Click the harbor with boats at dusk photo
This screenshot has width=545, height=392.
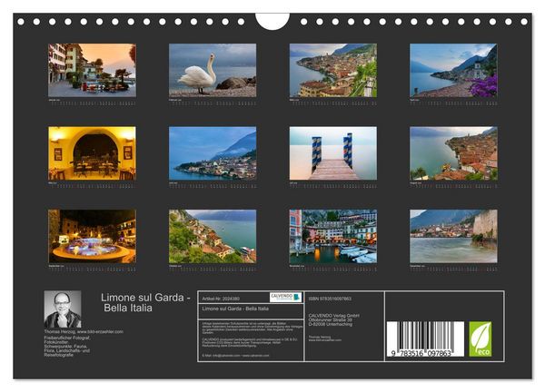(333, 236)
